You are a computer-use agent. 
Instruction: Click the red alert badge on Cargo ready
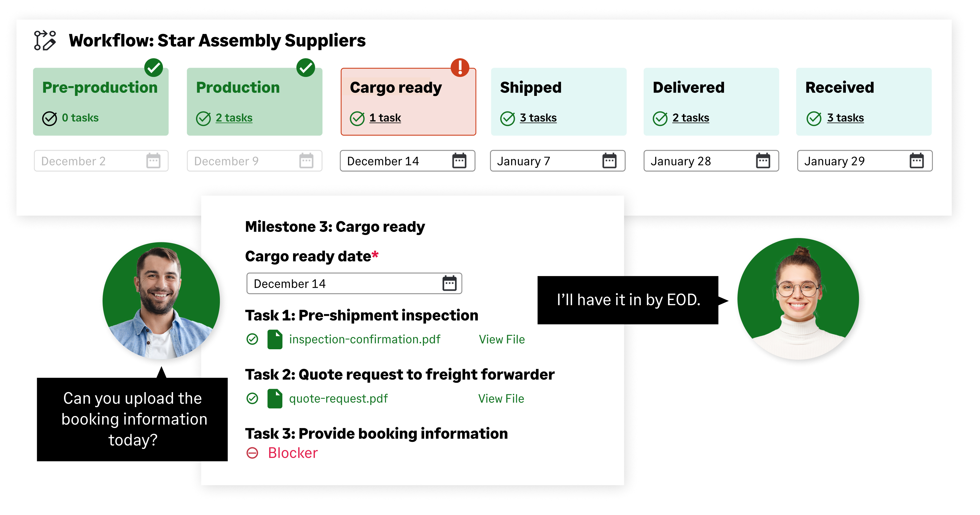point(460,68)
